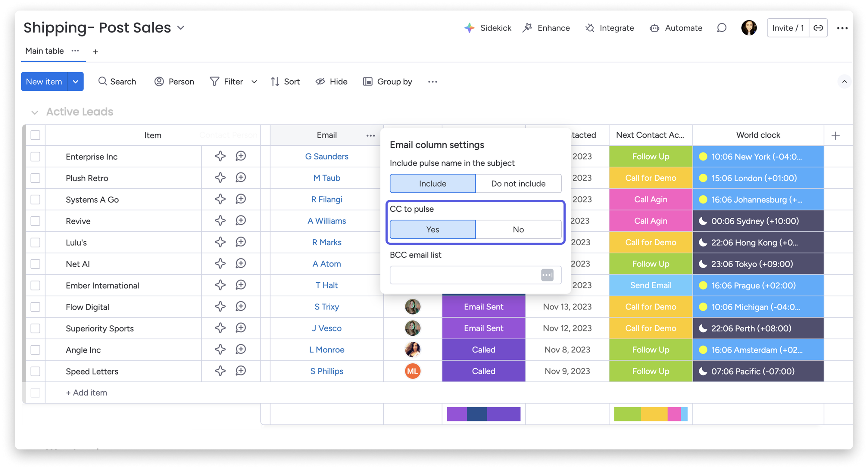
Task: Open Automate robot icon
Action: coord(654,28)
